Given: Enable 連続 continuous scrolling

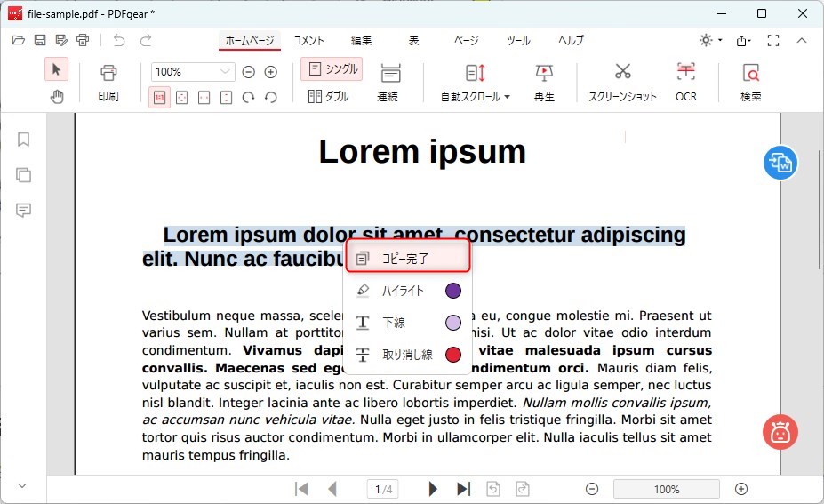Looking at the screenshot, I should (389, 83).
